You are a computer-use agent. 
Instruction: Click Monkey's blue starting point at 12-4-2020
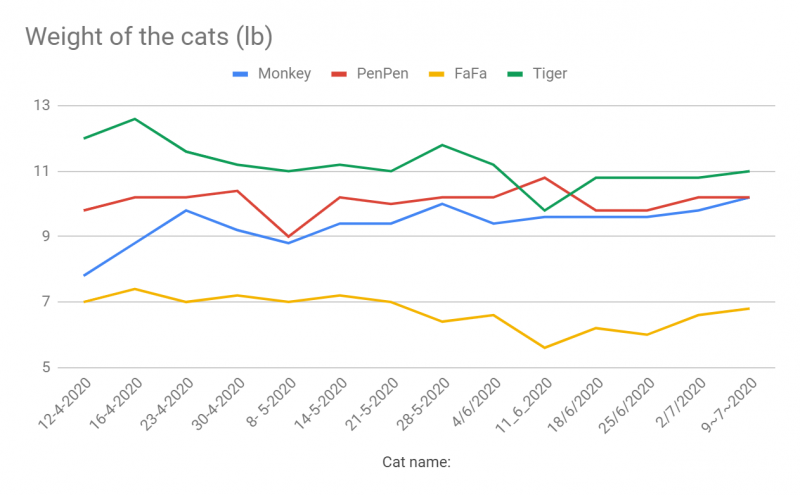84,275
